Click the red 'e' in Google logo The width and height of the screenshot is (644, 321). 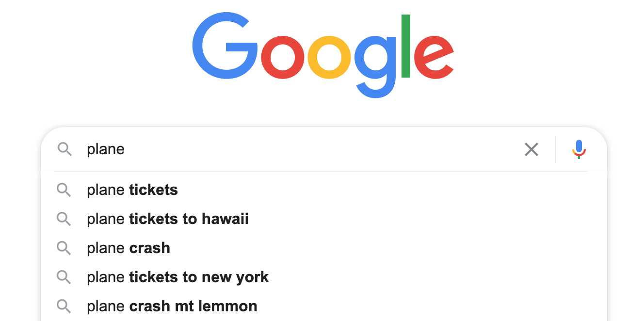click(x=433, y=57)
